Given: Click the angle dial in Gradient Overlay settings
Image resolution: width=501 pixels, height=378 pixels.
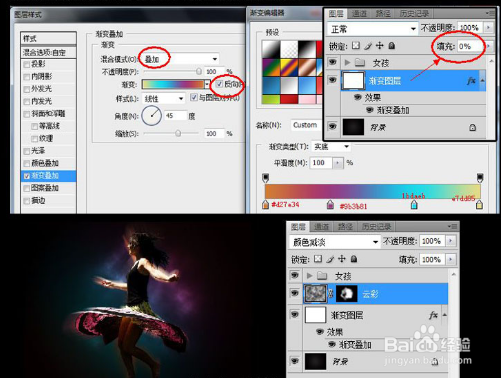Looking at the screenshot, I should (152, 115).
